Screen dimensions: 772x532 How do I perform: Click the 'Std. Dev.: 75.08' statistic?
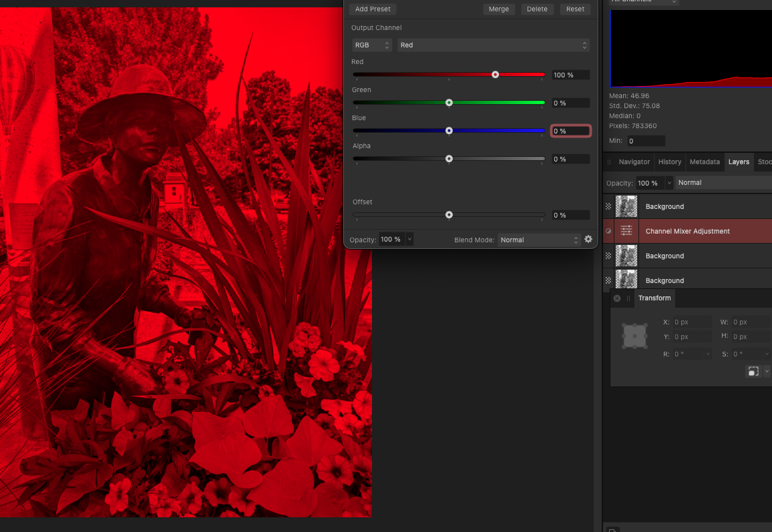(x=634, y=106)
